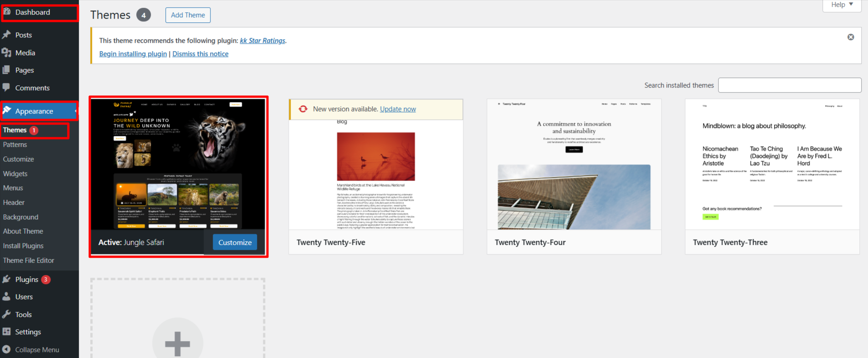Viewport: 868px width, 358px height.
Task: Click the Themes update badge showing 1
Action: coord(34,130)
